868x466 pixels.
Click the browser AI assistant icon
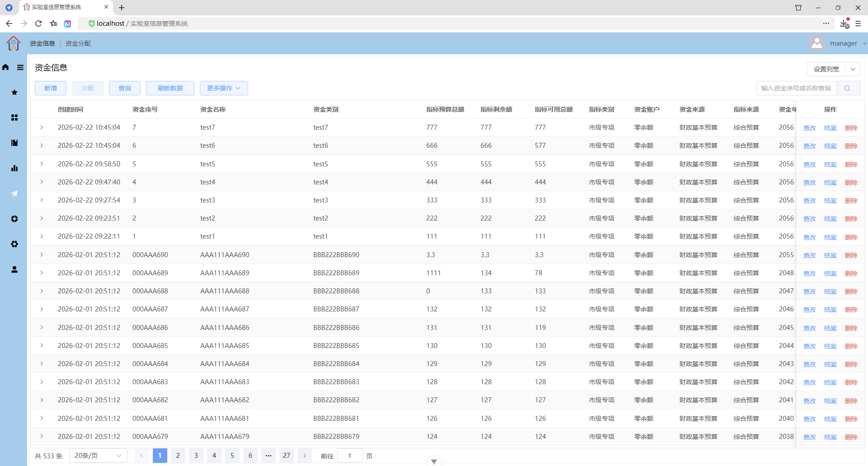click(x=67, y=24)
